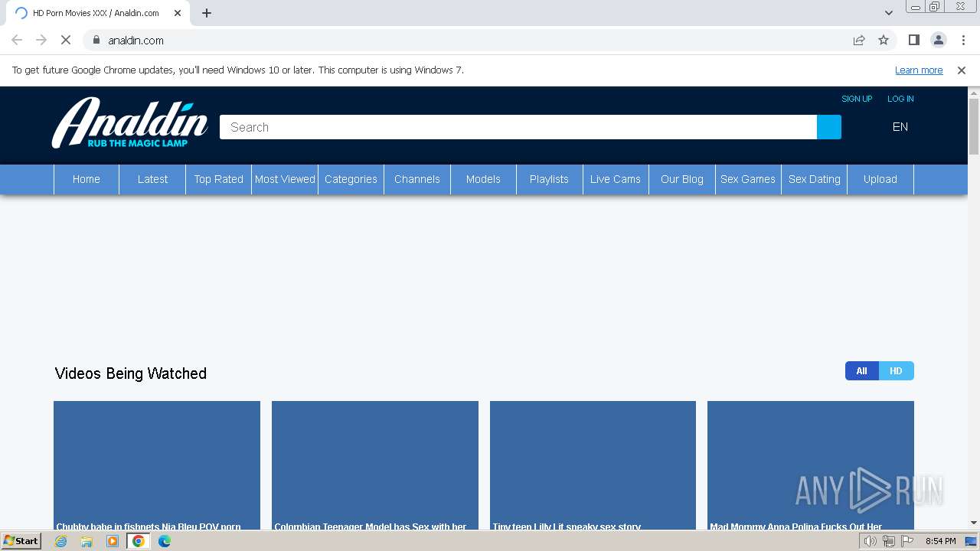Open the Upload menu item
The image size is (980, 551).
click(x=880, y=179)
